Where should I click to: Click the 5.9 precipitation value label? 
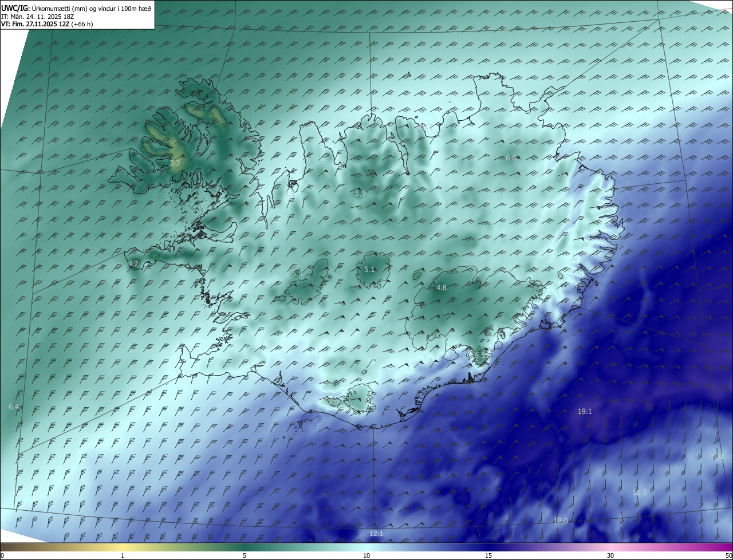(x=360, y=194)
